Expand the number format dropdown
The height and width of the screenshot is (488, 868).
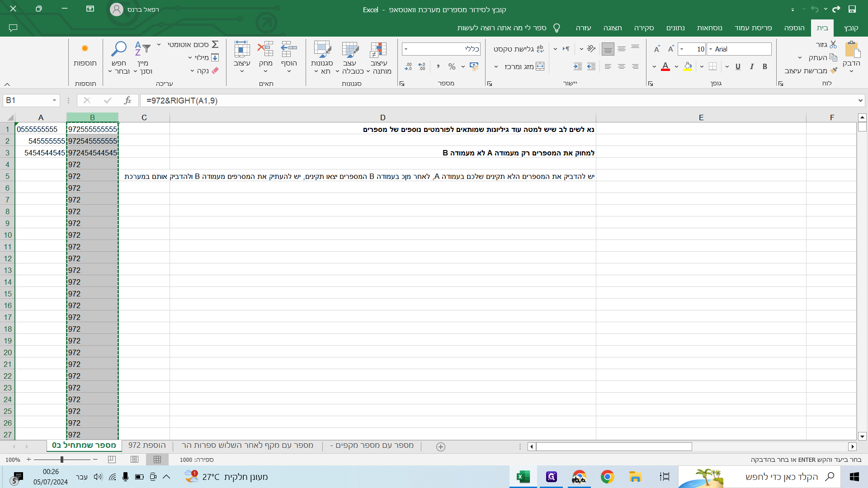click(406, 49)
